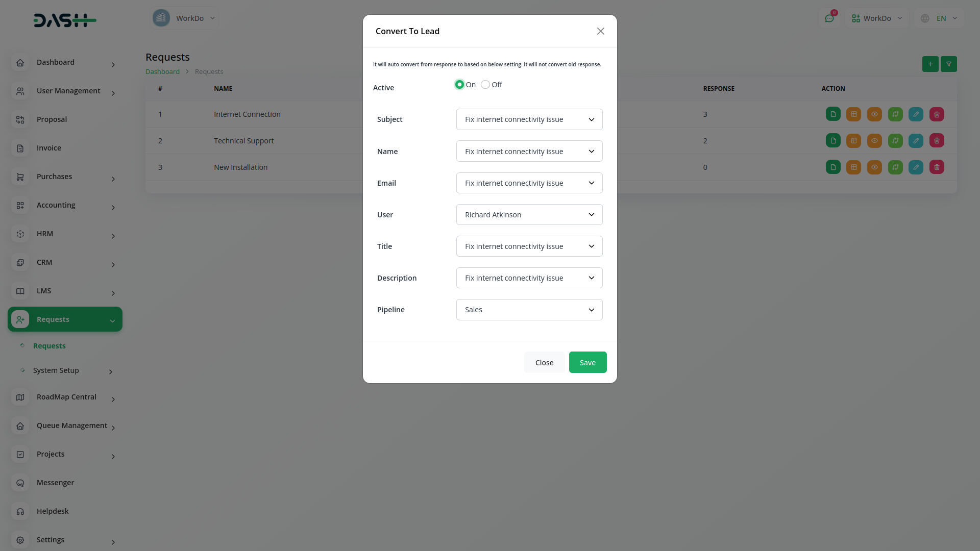
Task: Click the green plus add request button
Action: coord(930,64)
